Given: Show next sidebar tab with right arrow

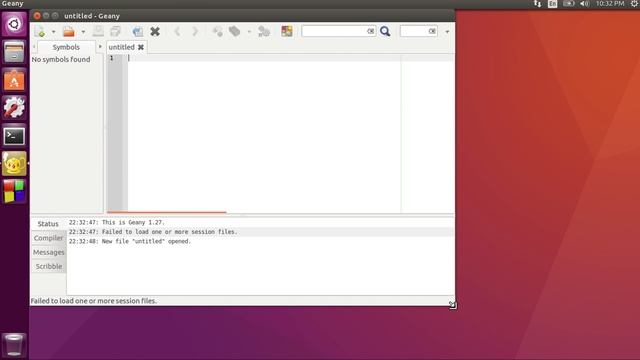Looking at the screenshot, I should pyautogui.click(x=100, y=47).
